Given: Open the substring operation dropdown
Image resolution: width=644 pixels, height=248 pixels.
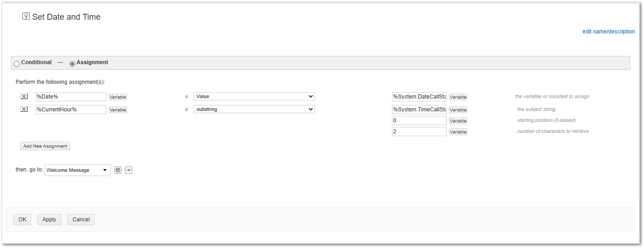Looking at the screenshot, I should (254, 110).
